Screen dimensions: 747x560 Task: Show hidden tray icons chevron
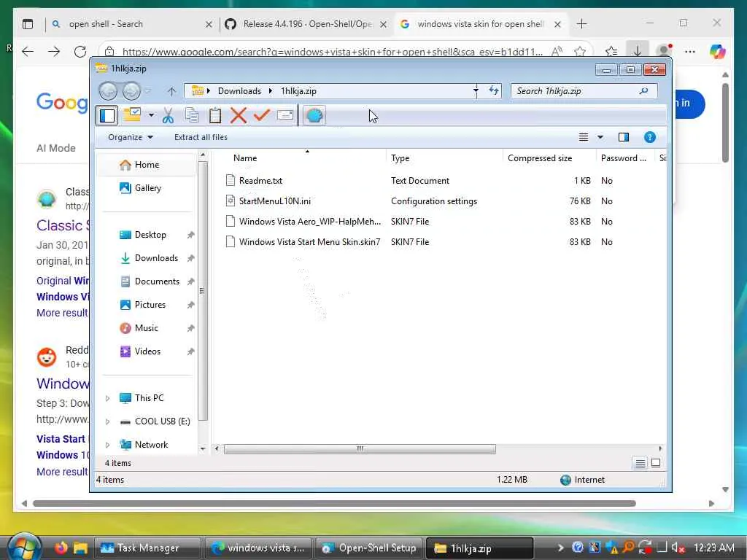[x=560, y=548]
